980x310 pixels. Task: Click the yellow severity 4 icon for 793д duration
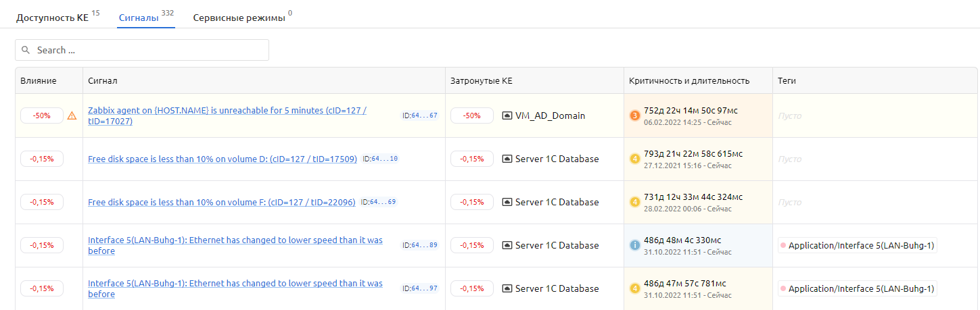coord(635,159)
